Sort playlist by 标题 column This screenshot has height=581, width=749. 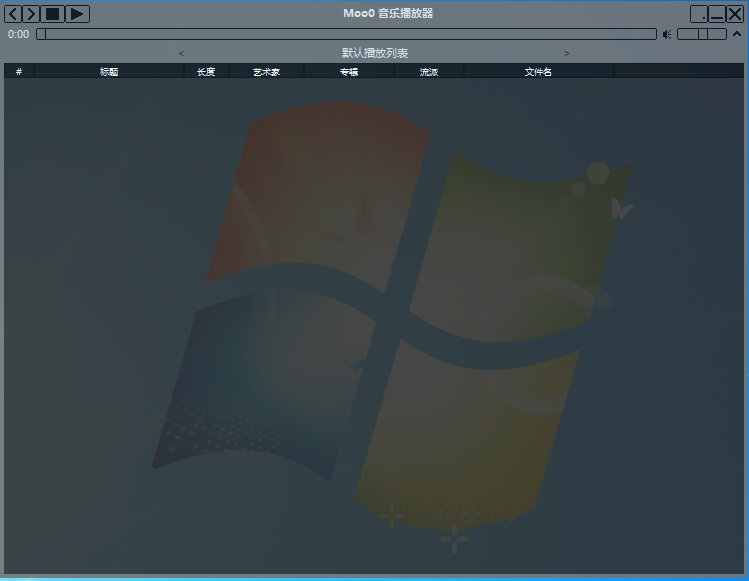109,72
